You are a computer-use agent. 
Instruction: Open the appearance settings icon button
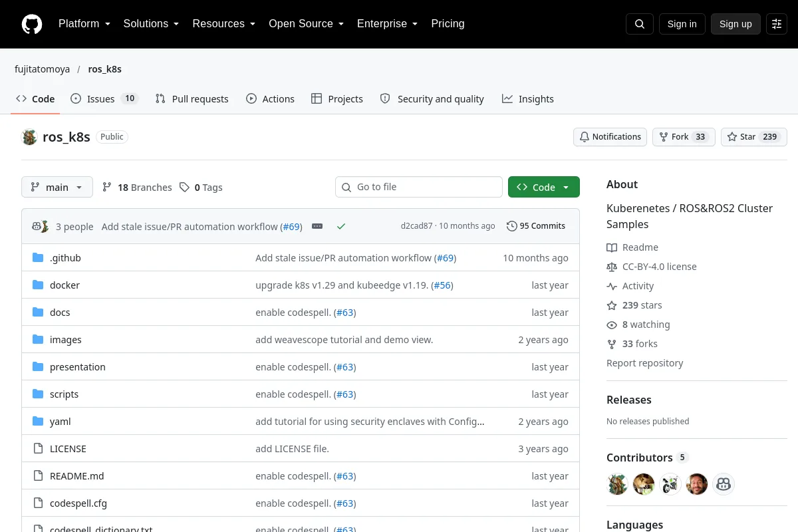777,24
